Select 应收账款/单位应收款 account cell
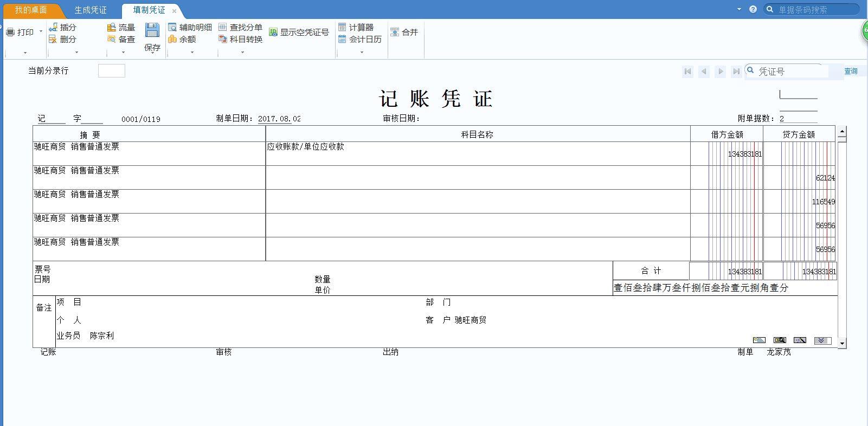This screenshot has height=426, width=868. 478,154
